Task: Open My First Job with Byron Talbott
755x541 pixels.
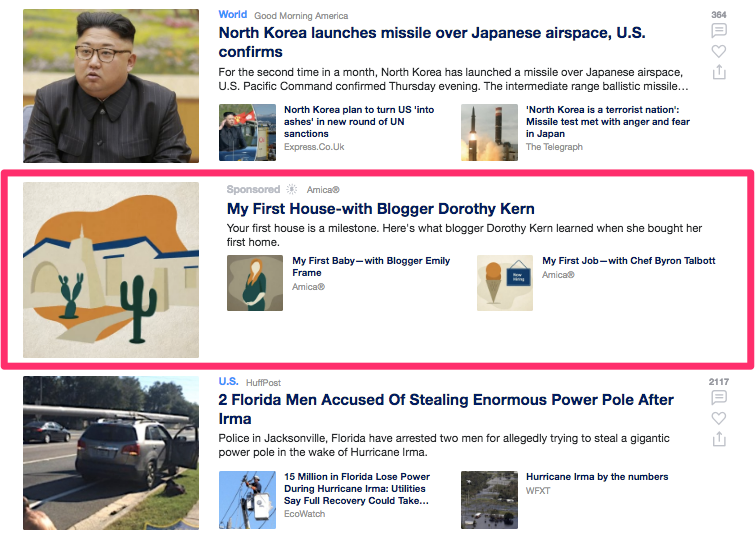Action: 628,260
